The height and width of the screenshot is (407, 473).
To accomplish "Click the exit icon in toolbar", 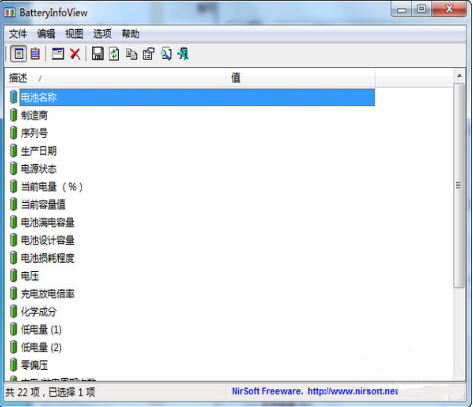I will click(x=183, y=54).
